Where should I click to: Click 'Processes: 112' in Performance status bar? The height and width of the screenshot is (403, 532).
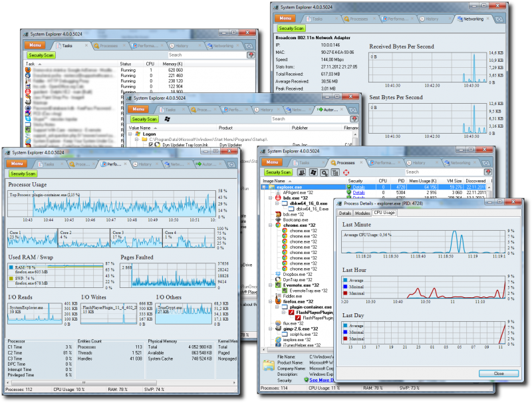[x=19, y=390]
